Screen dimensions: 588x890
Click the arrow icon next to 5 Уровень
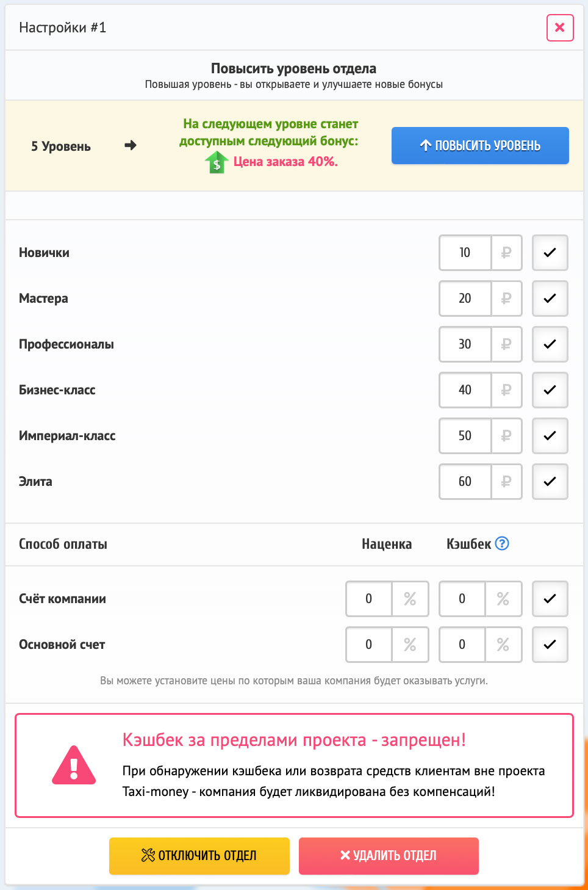tap(130, 145)
